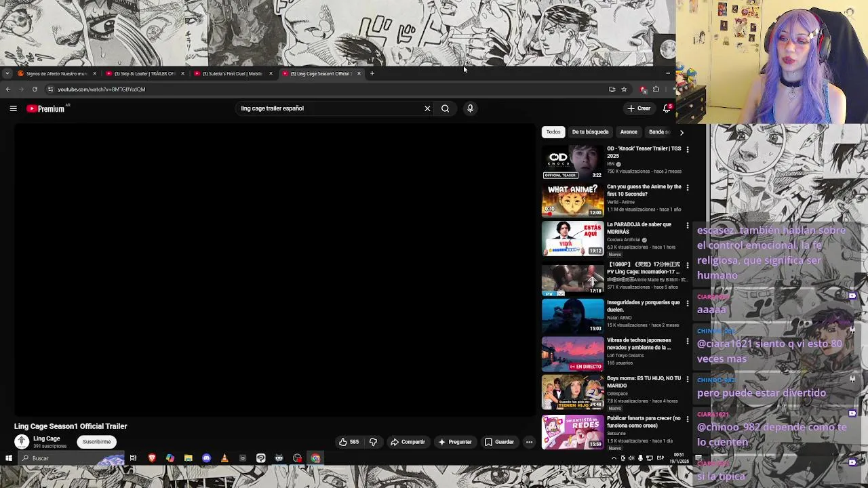Close the Skip & Loafer browser tab
Image resolution: width=868 pixels, height=488 pixels.
tap(182, 73)
